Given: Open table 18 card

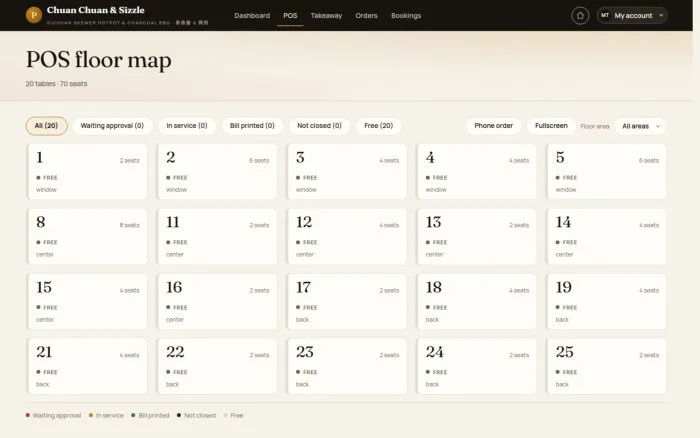Looking at the screenshot, I should tap(476, 301).
